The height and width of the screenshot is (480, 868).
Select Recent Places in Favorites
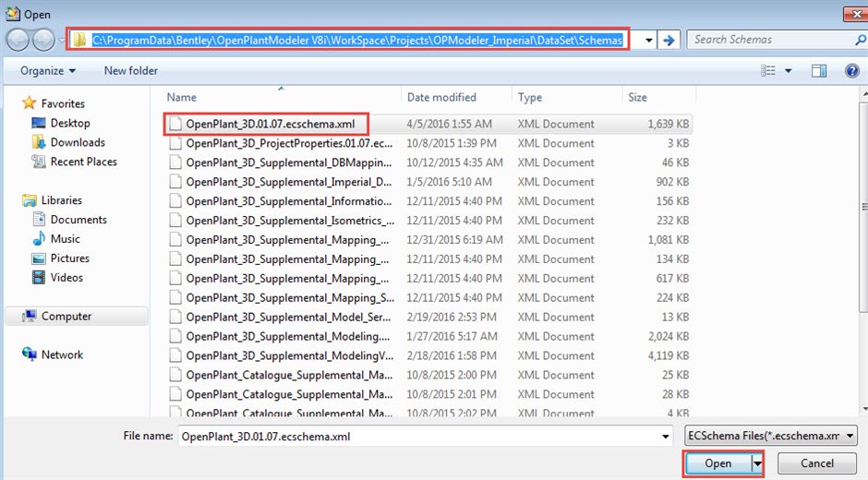(84, 162)
